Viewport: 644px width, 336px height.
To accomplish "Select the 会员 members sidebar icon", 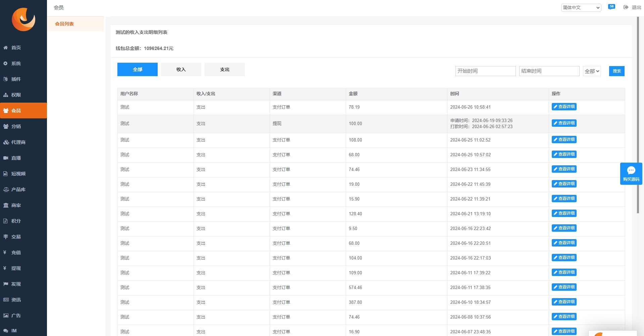I will click(x=6, y=111).
